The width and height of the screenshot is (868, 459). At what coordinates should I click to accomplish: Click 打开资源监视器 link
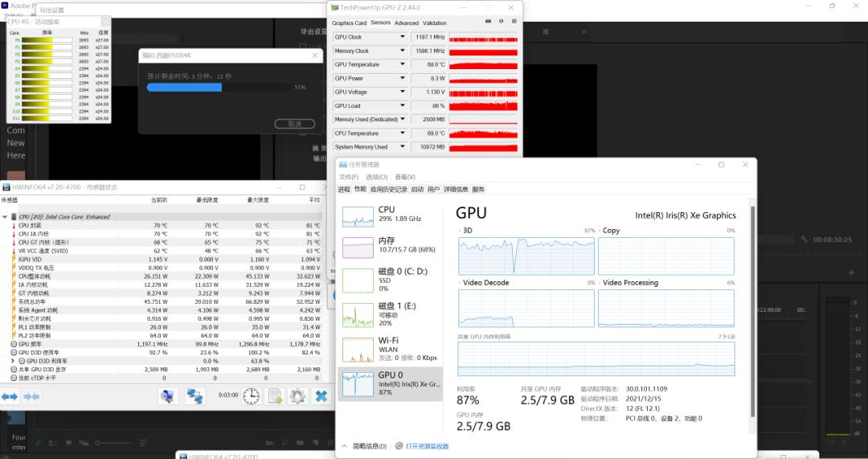click(x=427, y=446)
